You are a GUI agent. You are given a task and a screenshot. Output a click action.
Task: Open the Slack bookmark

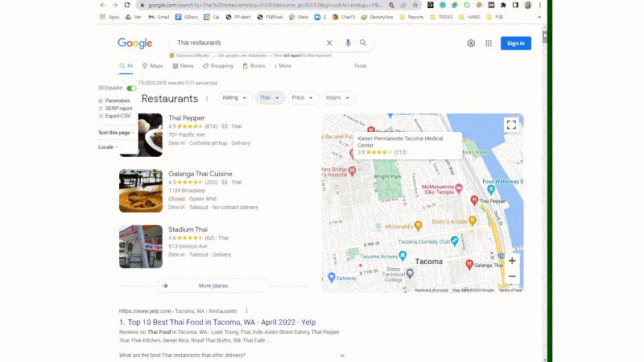(299, 17)
